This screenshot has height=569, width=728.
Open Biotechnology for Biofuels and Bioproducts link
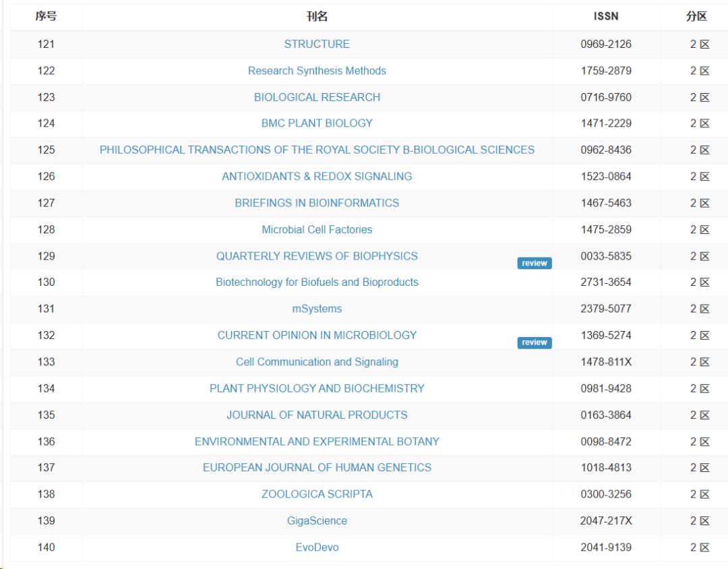(317, 282)
